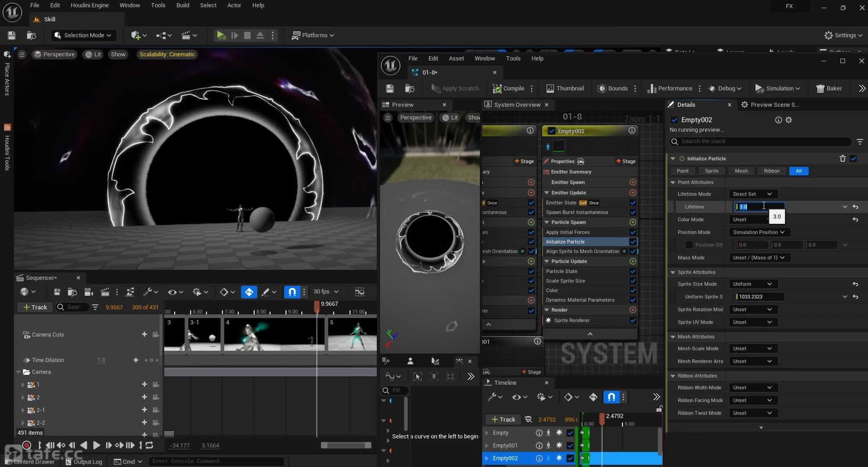Toggle Sequencer auto-key diamond button
The width and height of the screenshot is (868, 467).
[x=249, y=292]
